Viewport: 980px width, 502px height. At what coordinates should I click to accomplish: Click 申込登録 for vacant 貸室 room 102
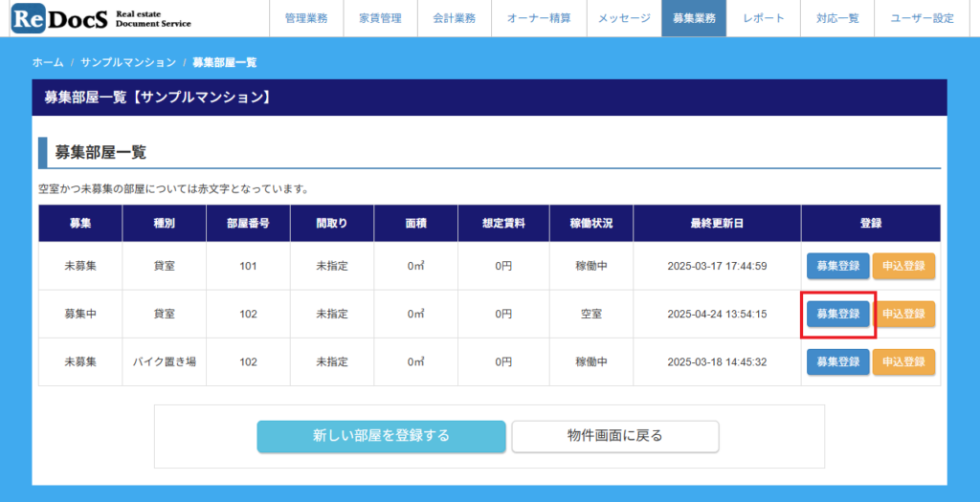(x=903, y=314)
